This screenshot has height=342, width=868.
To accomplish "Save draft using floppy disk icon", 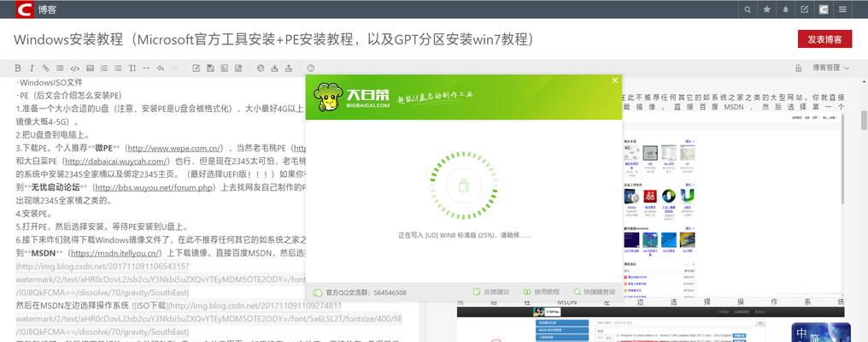I will 210,68.
